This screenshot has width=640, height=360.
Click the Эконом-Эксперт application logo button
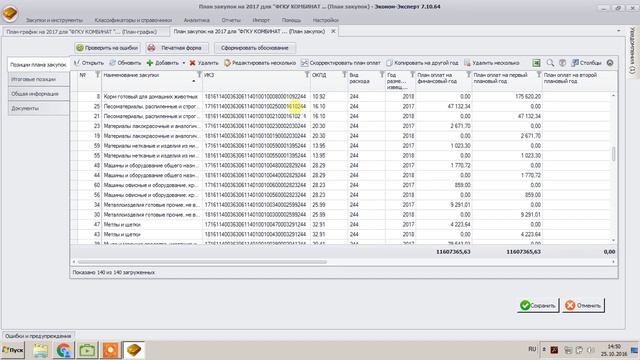(x=10, y=13)
